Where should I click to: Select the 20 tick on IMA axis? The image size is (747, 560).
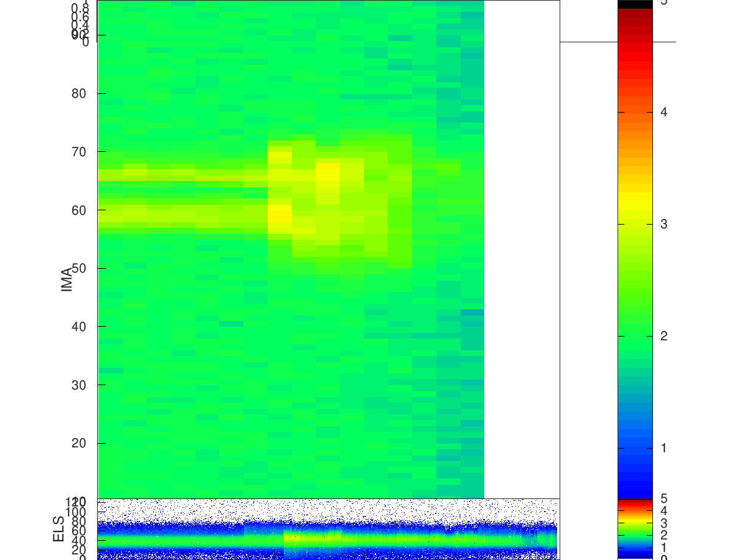point(79,443)
